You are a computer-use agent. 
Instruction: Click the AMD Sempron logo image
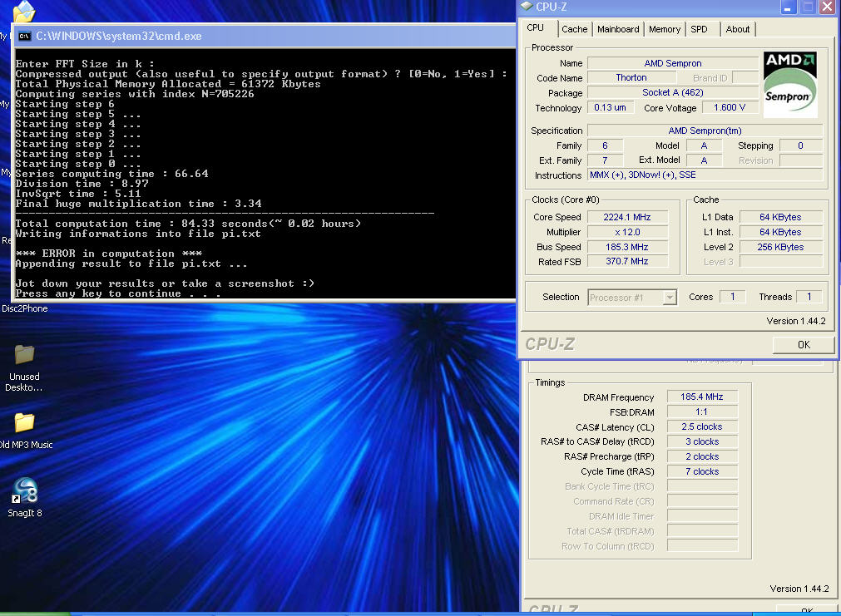click(790, 84)
